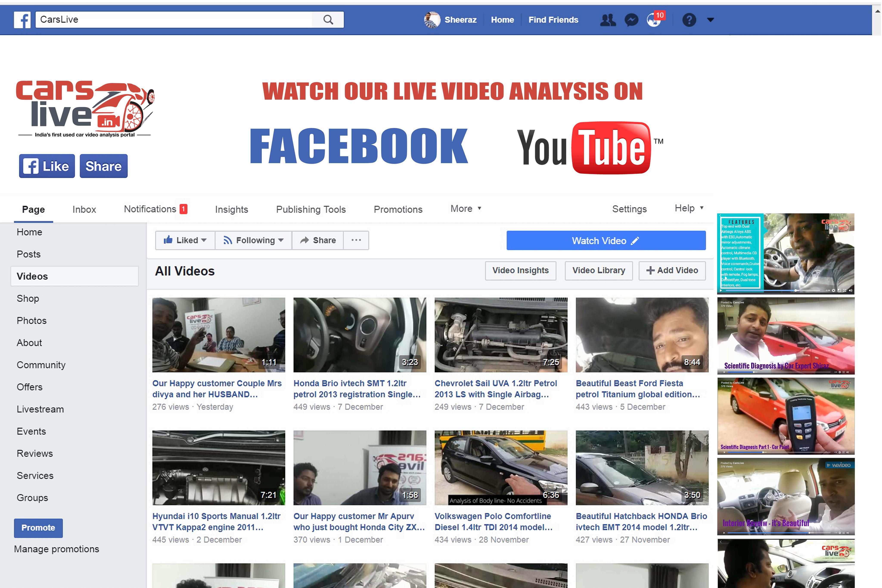The image size is (882, 588).
Task: Play the 1:11 Happy customer couple video
Action: pyautogui.click(x=219, y=335)
